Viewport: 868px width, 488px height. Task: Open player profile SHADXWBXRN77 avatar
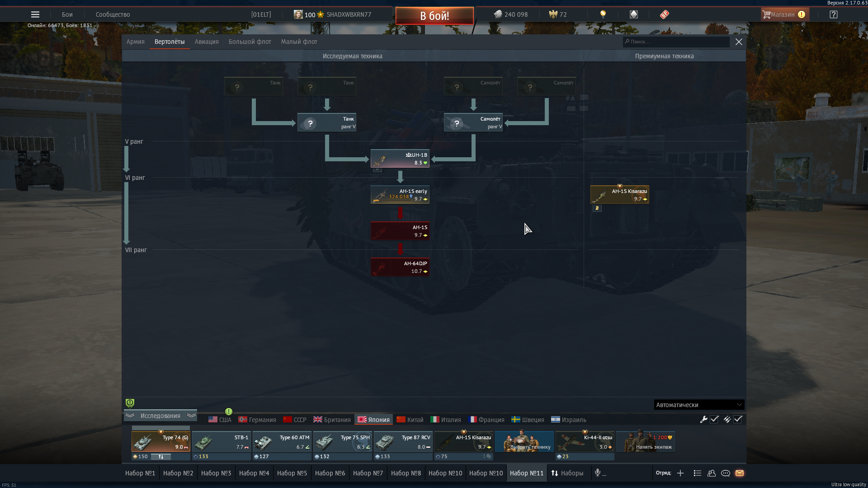pos(298,14)
